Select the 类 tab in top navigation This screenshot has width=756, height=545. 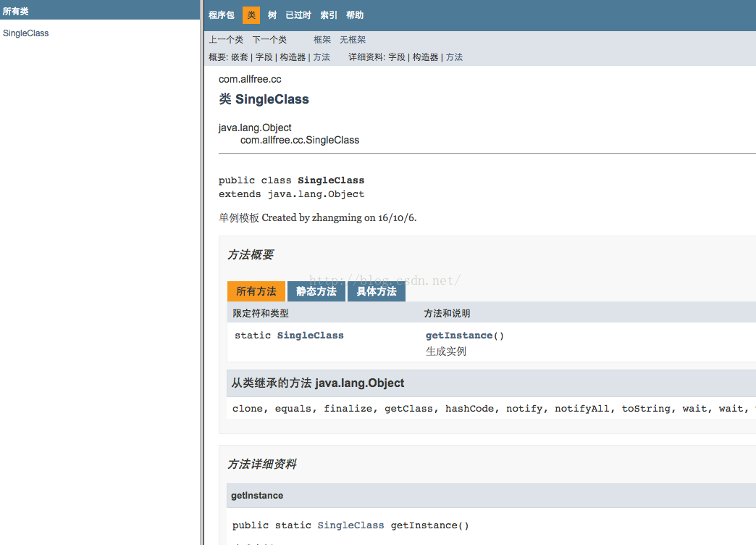click(x=250, y=14)
